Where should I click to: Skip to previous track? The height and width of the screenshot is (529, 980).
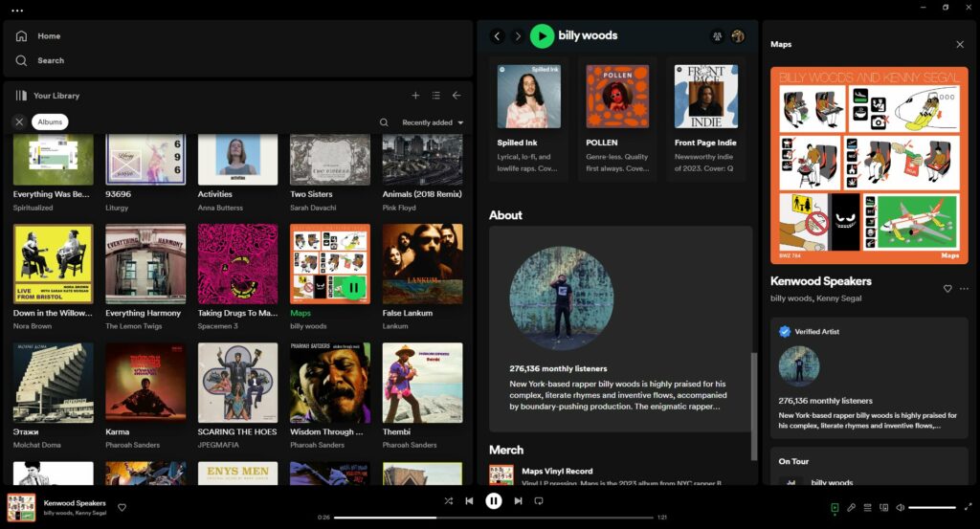point(469,501)
